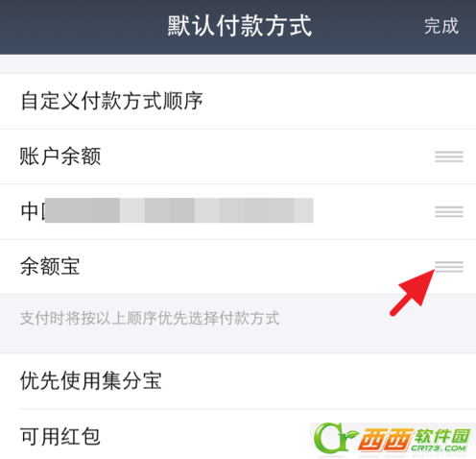Open the 优先使用集分宝 option
Viewport: 476px width, 459px height.
[238, 381]
